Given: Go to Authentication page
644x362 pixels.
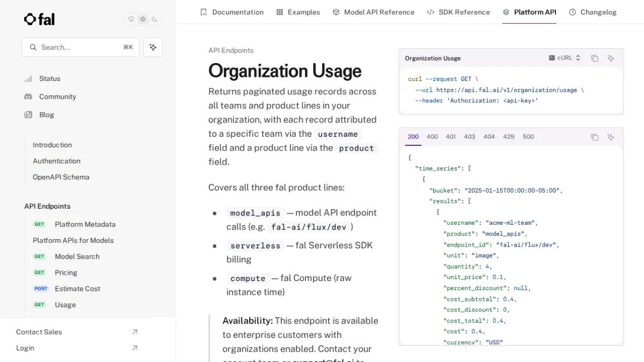Looking at the screenshot, I should pyautogui.click(x=56, y=161).
